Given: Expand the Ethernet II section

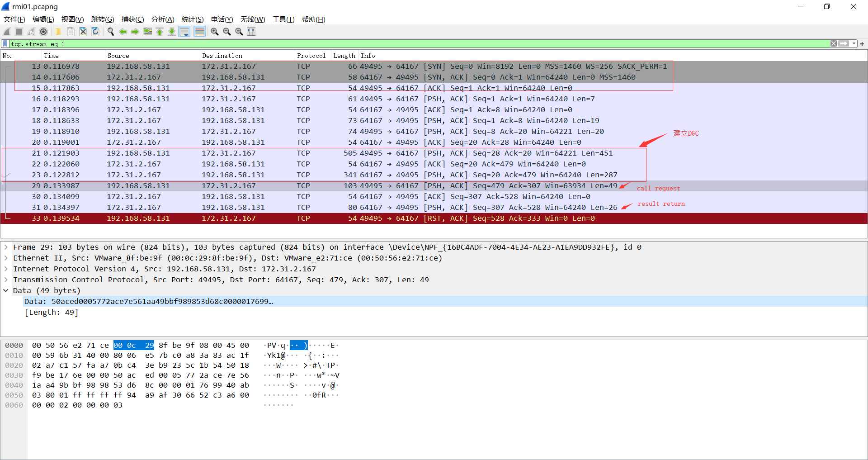Looking at the screenshot, I should (6, 258).
